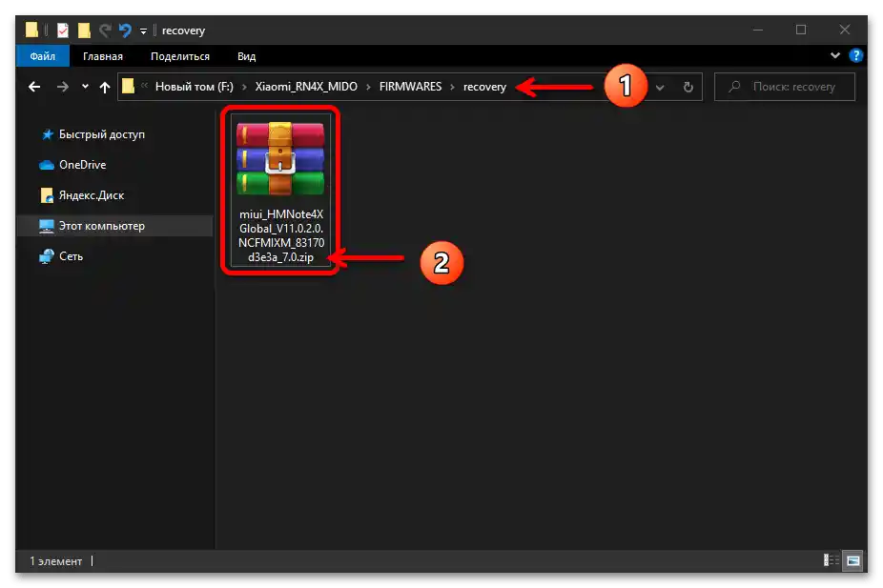Open the miui_HMNote4X Global zip archive
Image resolution: width=883 pixels, height=588 pixels.
[280, 191]
